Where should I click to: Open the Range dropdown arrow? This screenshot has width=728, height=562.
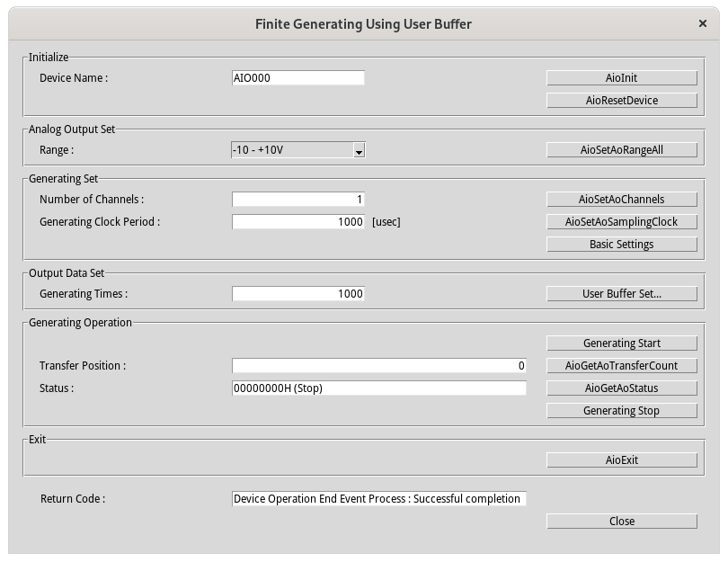coord(359,150)
